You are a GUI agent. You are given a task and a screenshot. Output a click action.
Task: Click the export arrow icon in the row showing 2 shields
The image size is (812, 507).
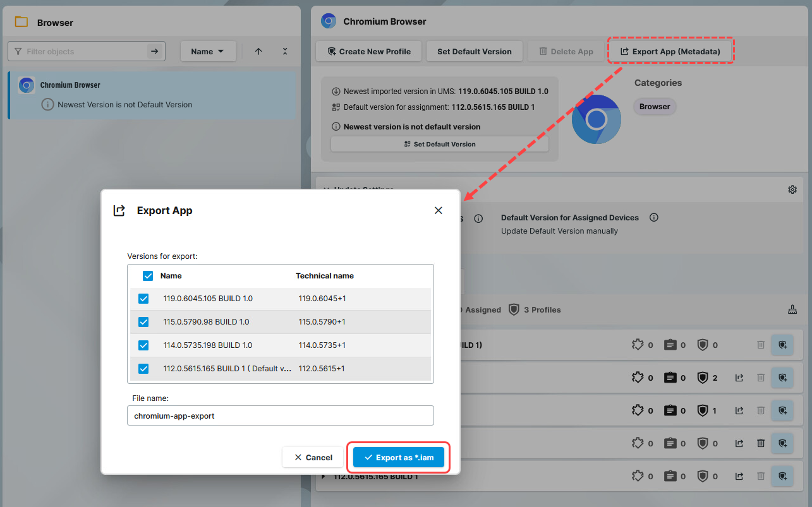(x=739, y=377)
